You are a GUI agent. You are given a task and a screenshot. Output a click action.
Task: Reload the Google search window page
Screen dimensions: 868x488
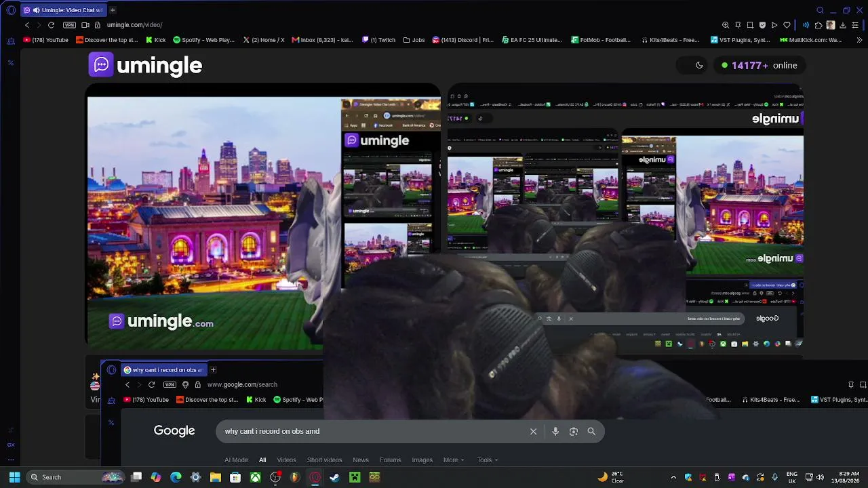pyautogui.click(x=151, y=384)
